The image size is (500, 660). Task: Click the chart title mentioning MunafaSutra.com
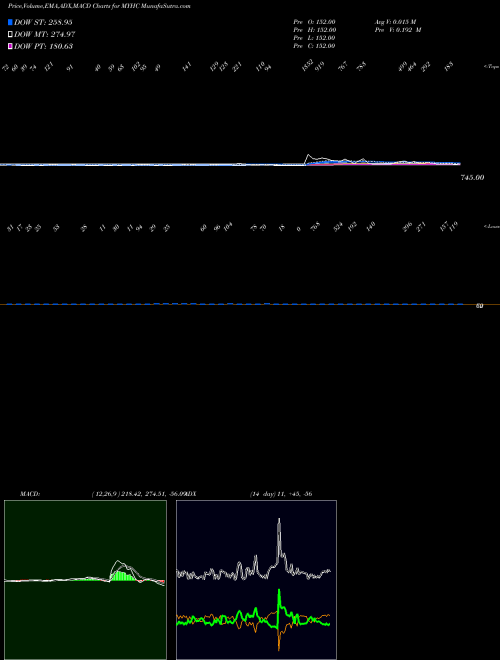(99, 7)
